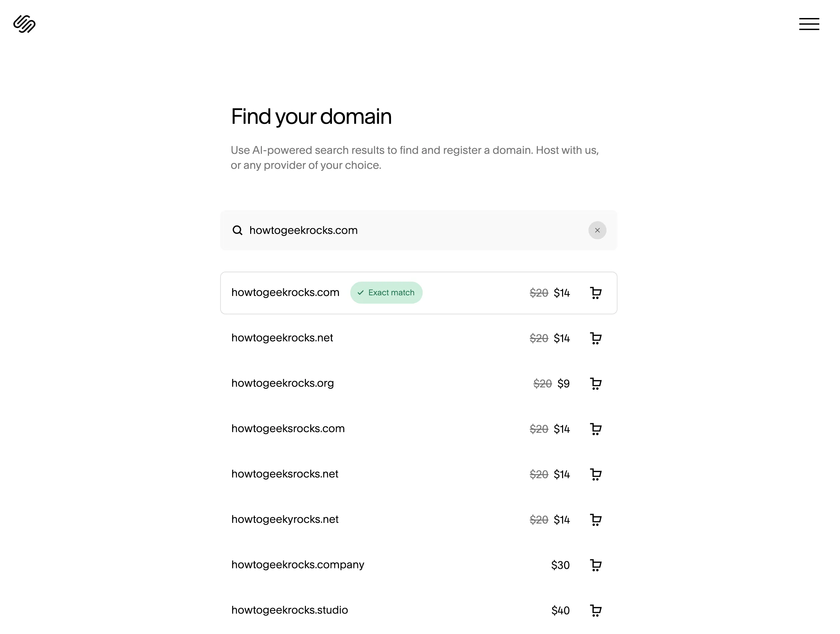
Task: Click the $9 price for howtogeekrocks.org
Action: (x=563, y=384)
